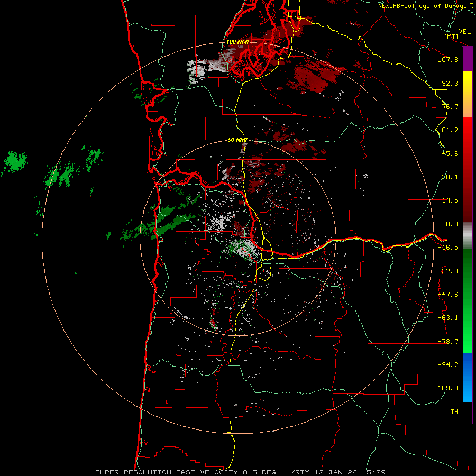The image size is (476, 476).
Task: Select the -94.2 scale value
Action: 448,365
